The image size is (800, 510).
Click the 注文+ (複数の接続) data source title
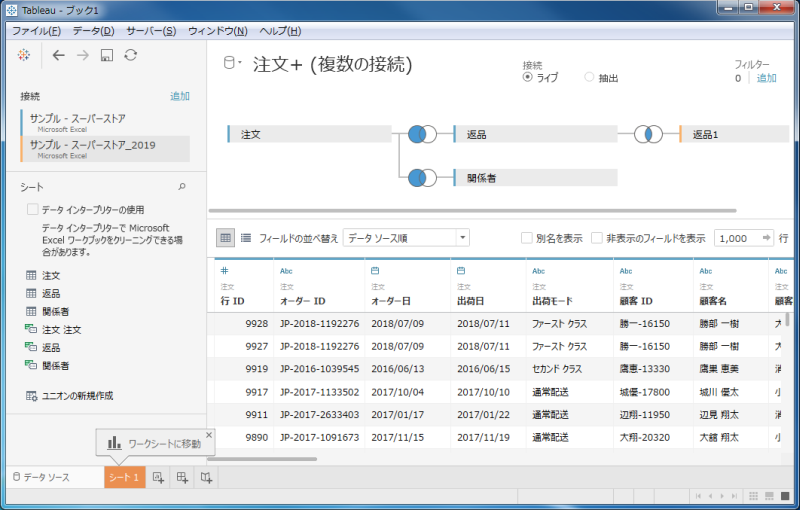tap(332, 65)
